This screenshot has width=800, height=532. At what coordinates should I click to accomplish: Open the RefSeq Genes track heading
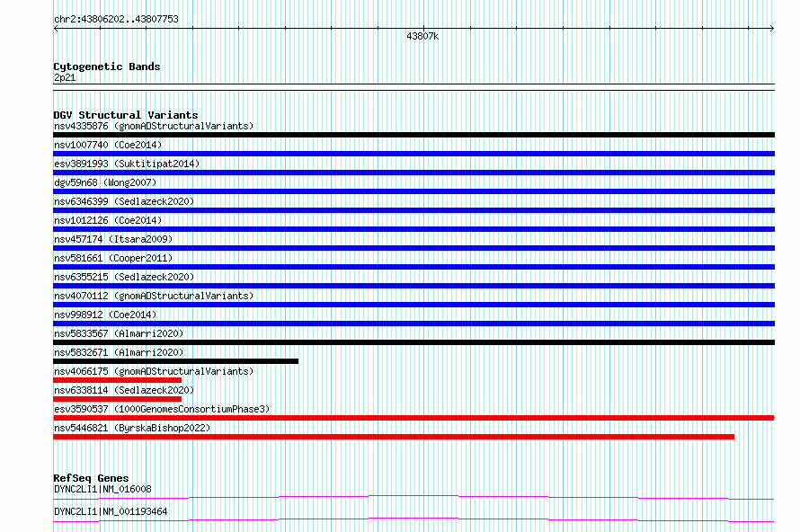point(91,478)
